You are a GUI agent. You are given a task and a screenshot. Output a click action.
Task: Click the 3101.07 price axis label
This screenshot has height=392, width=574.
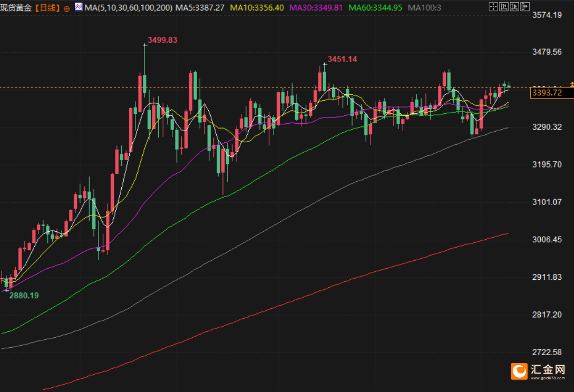point(547,202)
